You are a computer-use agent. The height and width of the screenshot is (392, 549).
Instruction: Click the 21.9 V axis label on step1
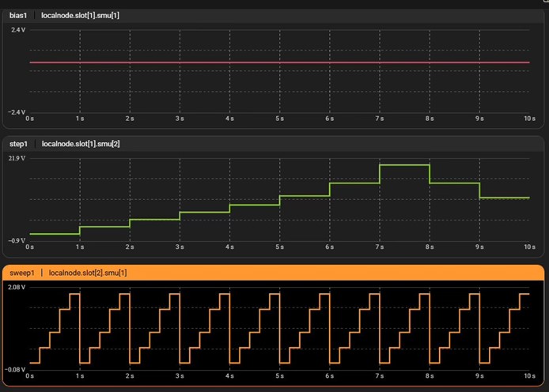point(17,158)
